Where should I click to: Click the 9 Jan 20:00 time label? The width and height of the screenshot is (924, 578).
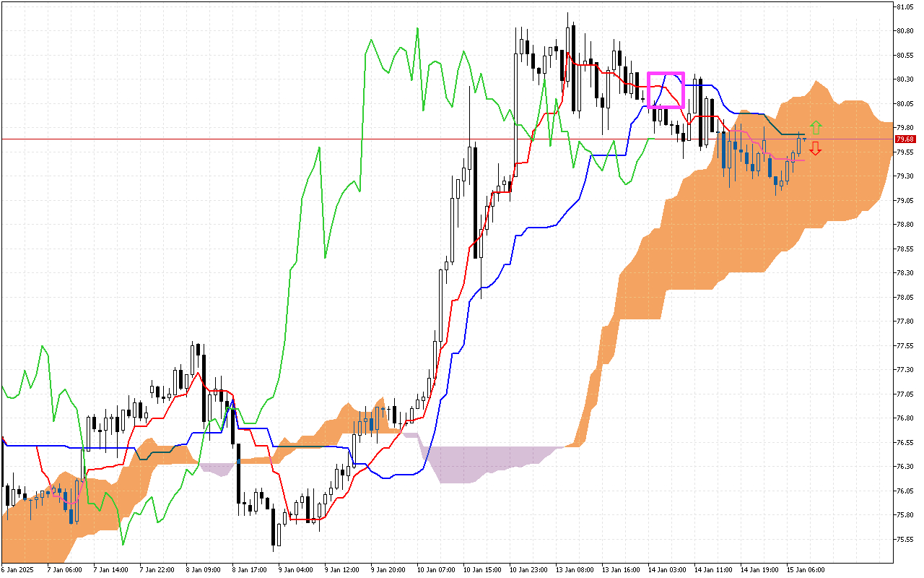(x=390, y=570)
